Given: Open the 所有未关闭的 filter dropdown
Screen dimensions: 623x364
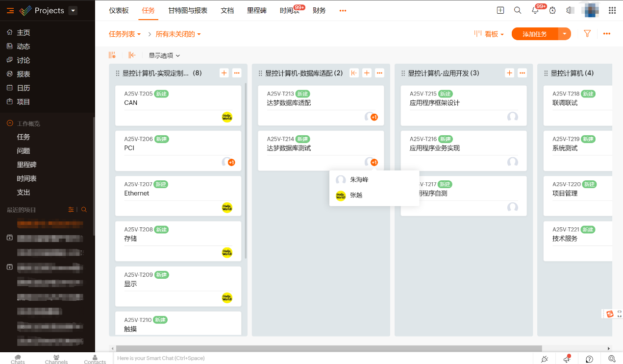Looking at the screenshot, I should pos(178,34).
